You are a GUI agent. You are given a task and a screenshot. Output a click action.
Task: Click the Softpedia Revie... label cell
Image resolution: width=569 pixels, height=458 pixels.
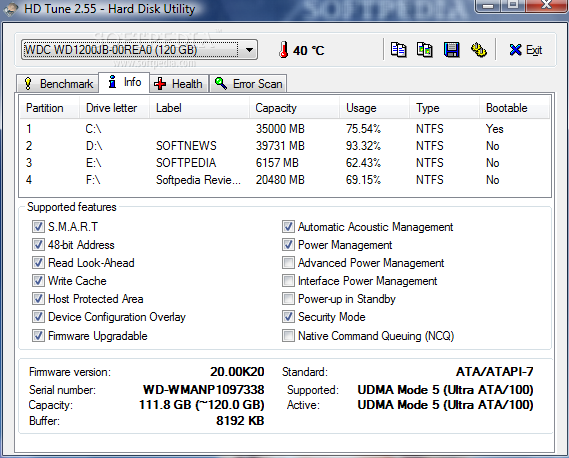[198, 180]
